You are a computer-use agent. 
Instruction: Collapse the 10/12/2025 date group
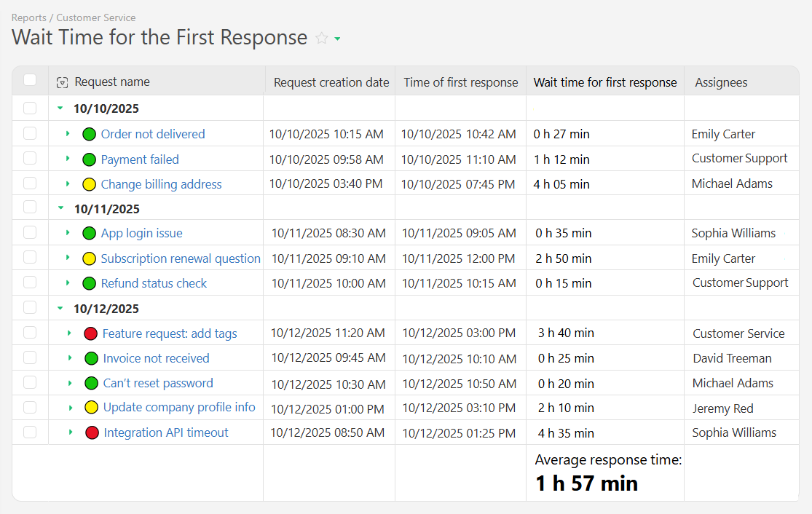coord(60,309)
